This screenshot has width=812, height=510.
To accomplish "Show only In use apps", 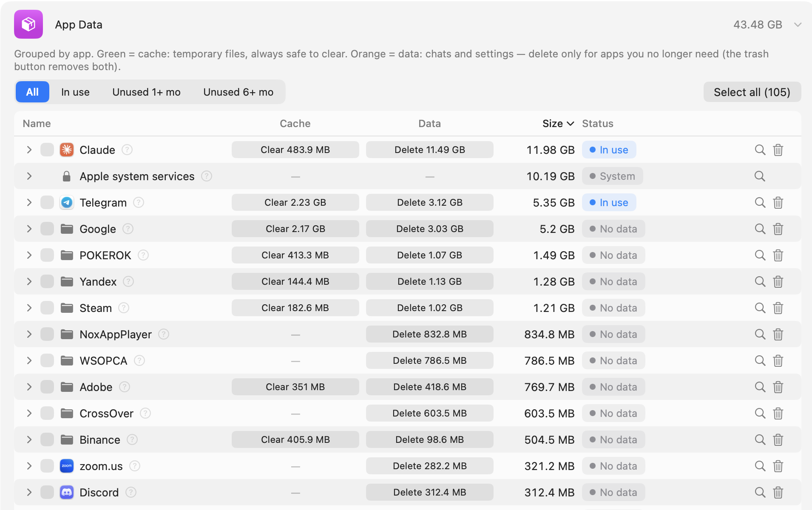I will [75, 92].
